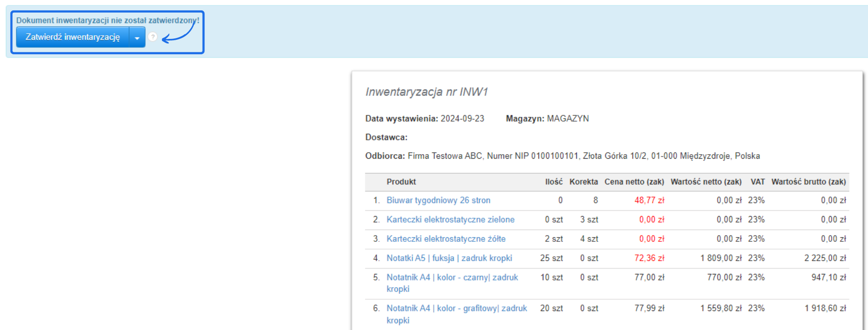This screenshot has width=868, height=330.
Task: Open Notatnik A4 kolor czarny product link
Action: tap(452, 278)
